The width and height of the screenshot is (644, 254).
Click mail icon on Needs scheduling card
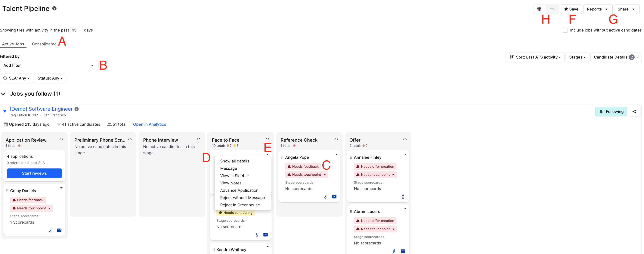[x=265, y=235]
